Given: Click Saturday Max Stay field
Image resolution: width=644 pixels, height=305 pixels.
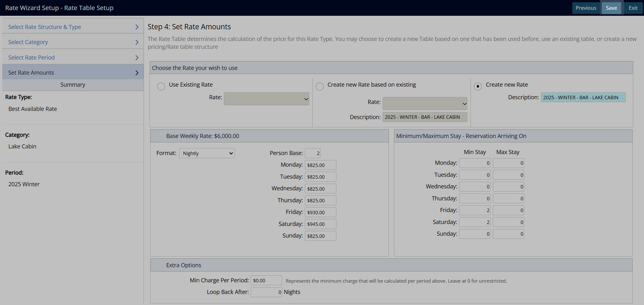Looking at the screenshot, I should pyautogui.click(x=508, y=222).
